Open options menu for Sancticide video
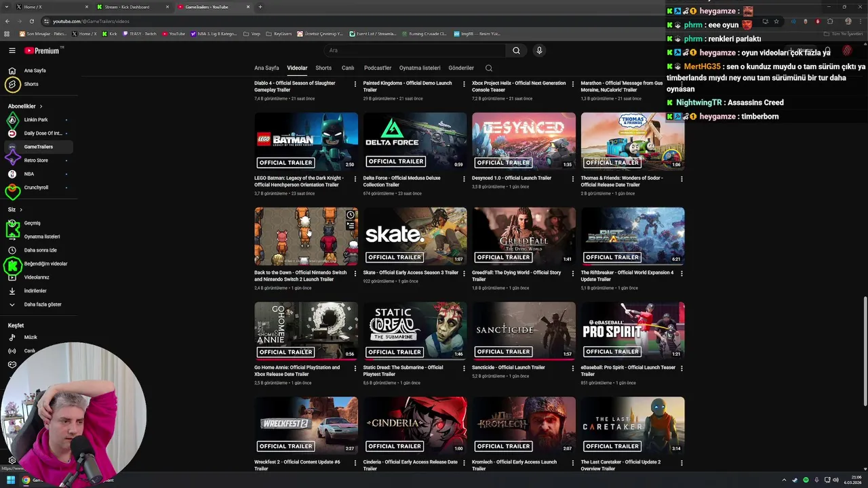Viewport: 868px width, 488px height. click(x=573, y=369)
